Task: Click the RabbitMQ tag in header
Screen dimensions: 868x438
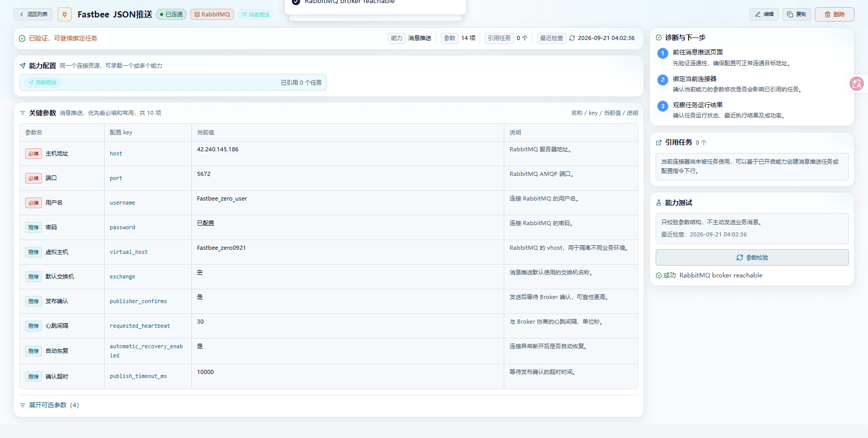Action: (x=212, y=14)
